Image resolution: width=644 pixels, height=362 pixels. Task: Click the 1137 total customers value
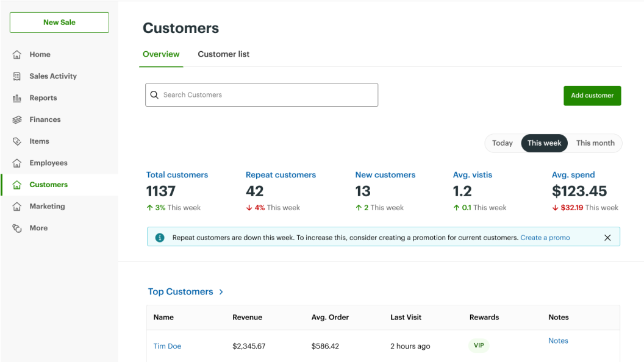(160, 191)
